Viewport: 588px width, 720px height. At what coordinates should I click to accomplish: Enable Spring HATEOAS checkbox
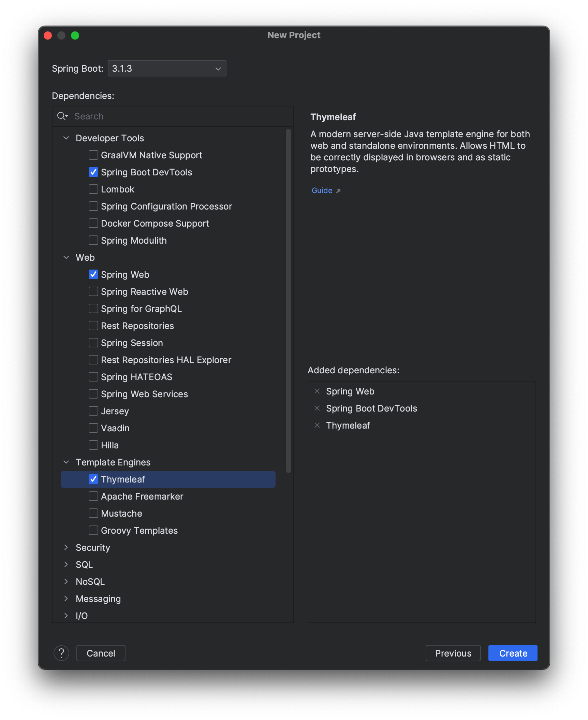coord(93,377)
